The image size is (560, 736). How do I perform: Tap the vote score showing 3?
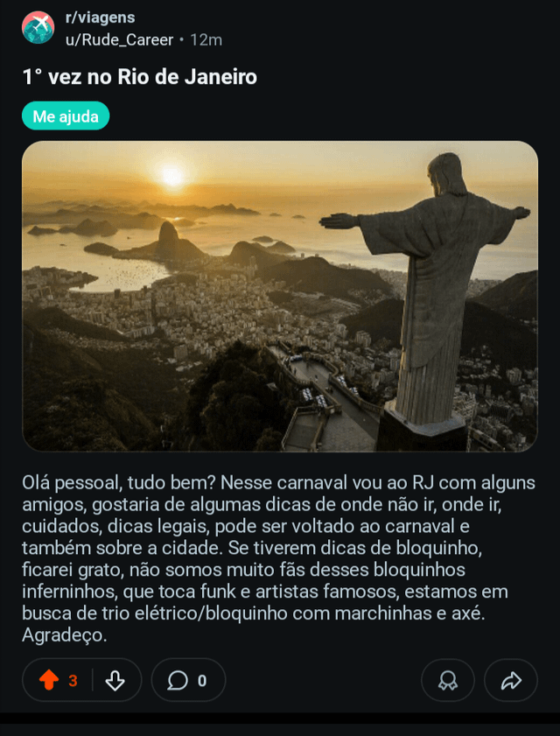pyautogui.click(x=73, y=681)
